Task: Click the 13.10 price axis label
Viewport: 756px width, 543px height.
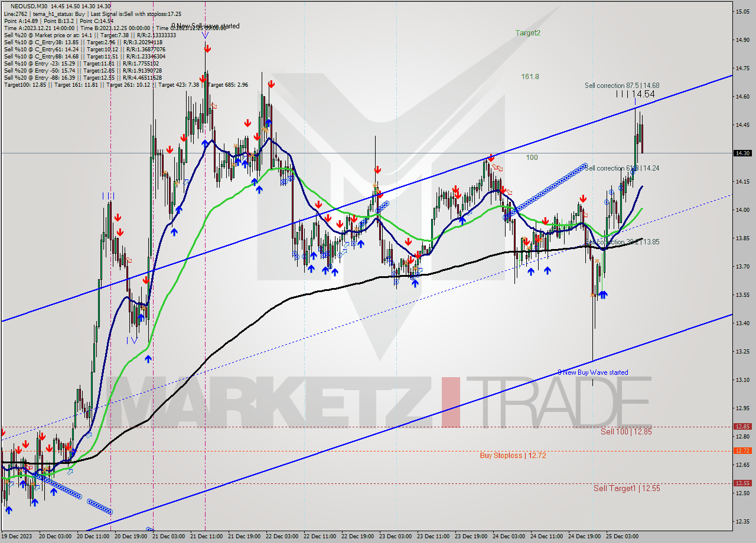Action: tap(742, 380)
